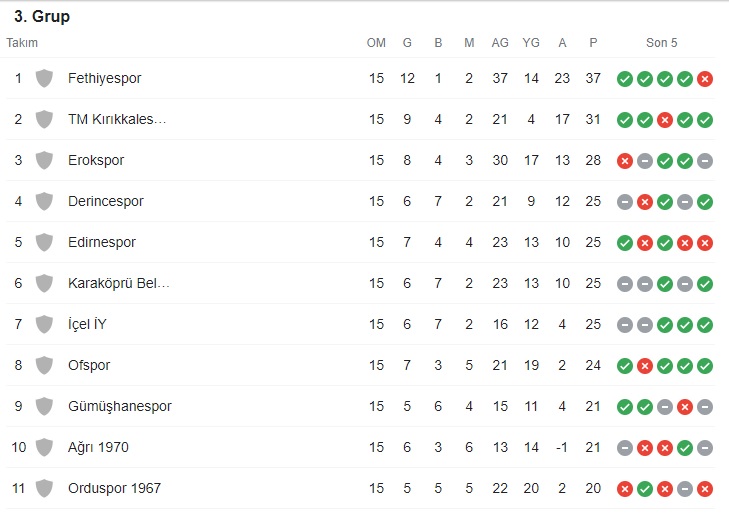Click the P points column header

[593, 43]
